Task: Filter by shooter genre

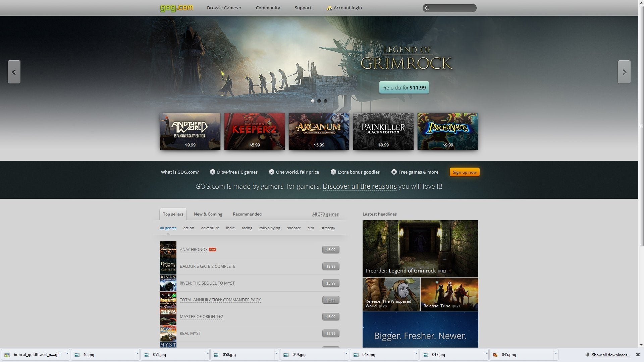Action: click(x=293, y=228)
